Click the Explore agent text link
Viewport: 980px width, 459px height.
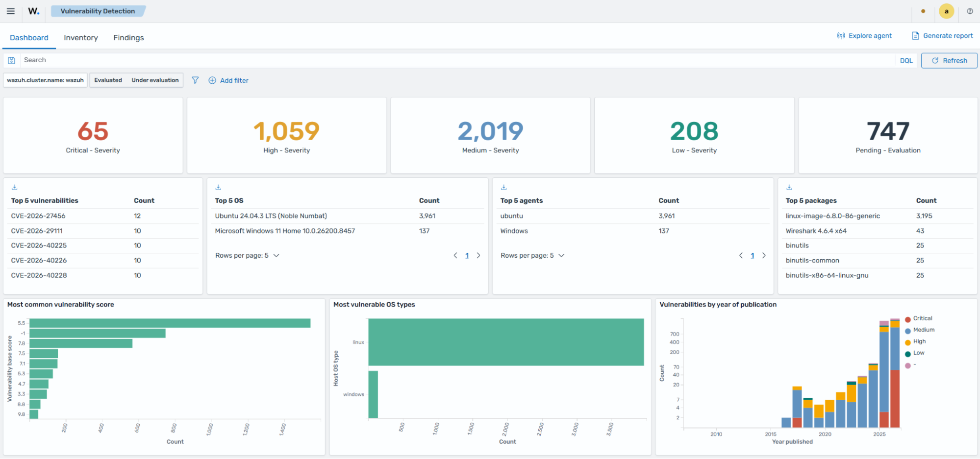[870, 36]
